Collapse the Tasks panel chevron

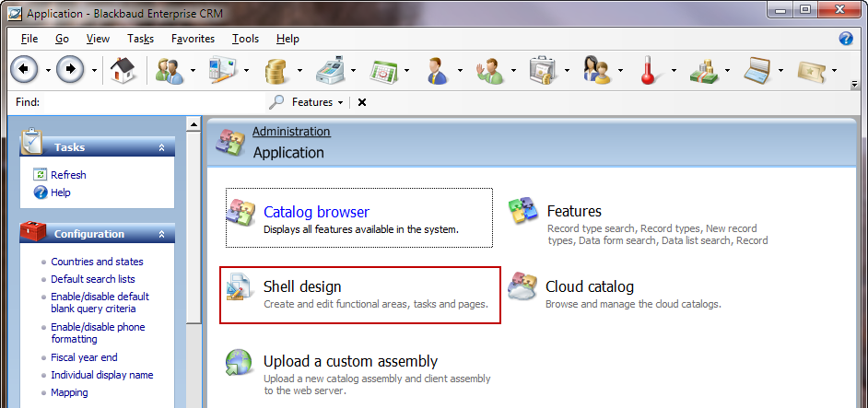[161, 147]
